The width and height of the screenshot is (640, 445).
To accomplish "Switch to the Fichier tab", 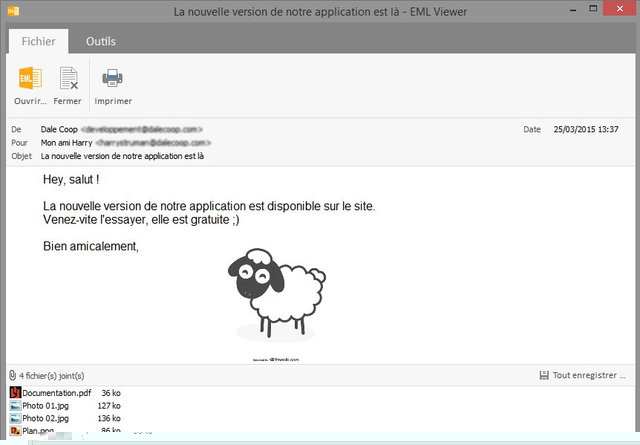I will [38, 41].
